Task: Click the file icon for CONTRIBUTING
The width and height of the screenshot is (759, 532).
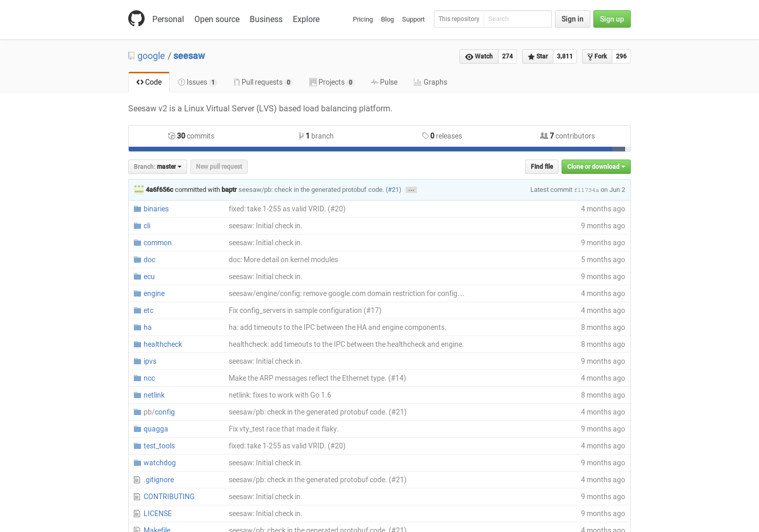Action: [x=137, y=497]
